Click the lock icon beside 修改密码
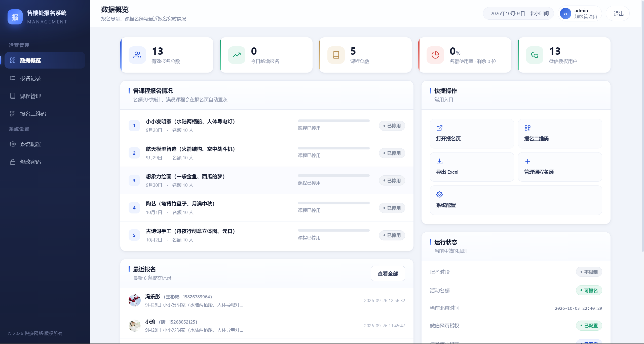 click(x=13, y=162)
